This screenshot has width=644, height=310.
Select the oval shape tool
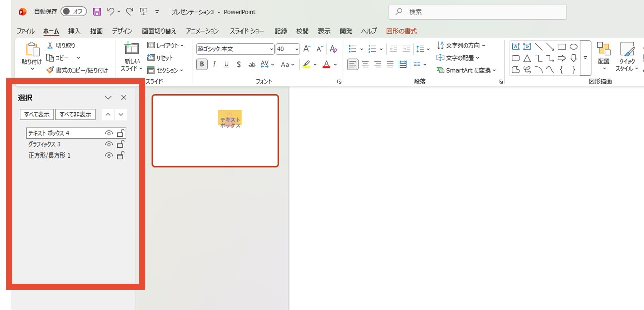(574, 46)
